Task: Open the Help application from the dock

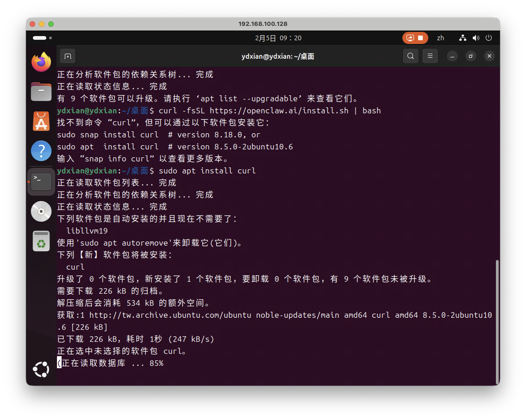Action: (41, 151)
